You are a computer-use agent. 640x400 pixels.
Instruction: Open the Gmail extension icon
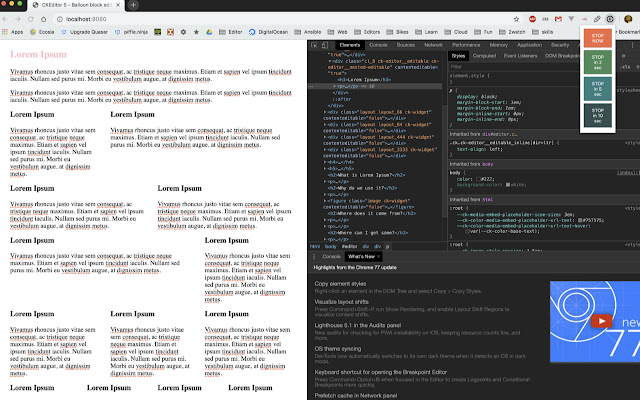(558, 19)
